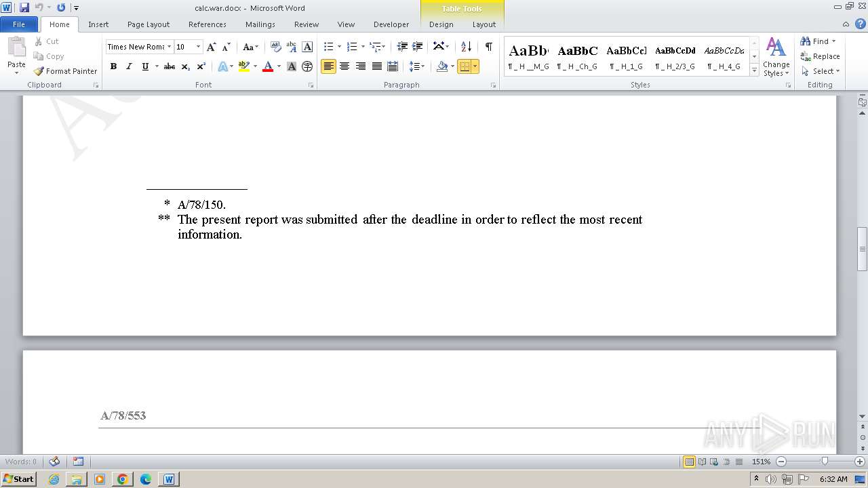868x488 pixels.
Task: Increase paragraph indent
Action: click(418, 47)
